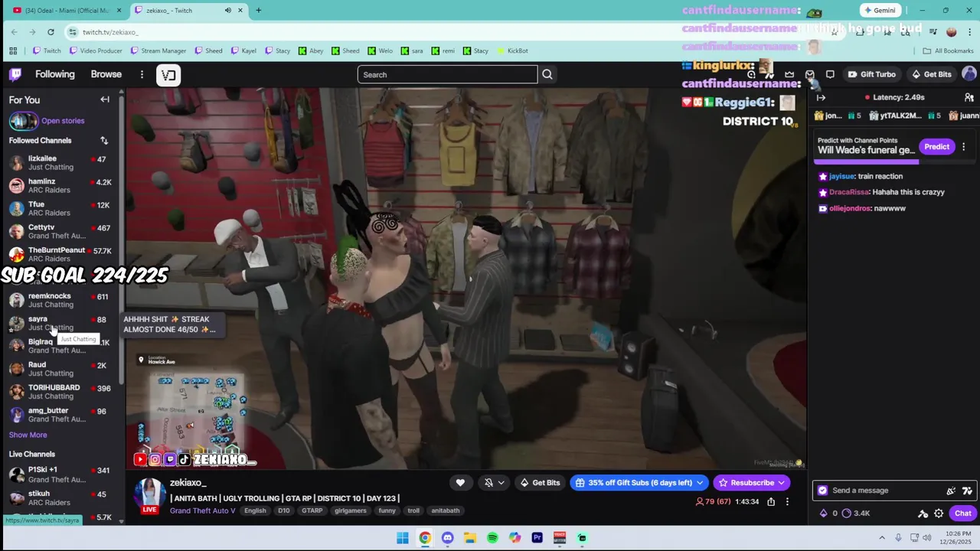Open Grand Theft Auto V category link
The image size is (980, 551).
[203, 510]
